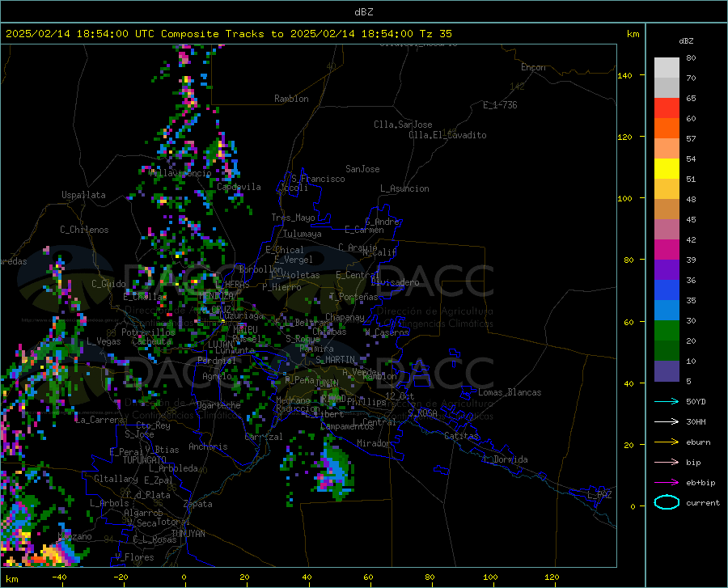This screenshot has height=588, width=728.
Task: Click the 'L_Dormida' map label
Action: click(505, 459)
